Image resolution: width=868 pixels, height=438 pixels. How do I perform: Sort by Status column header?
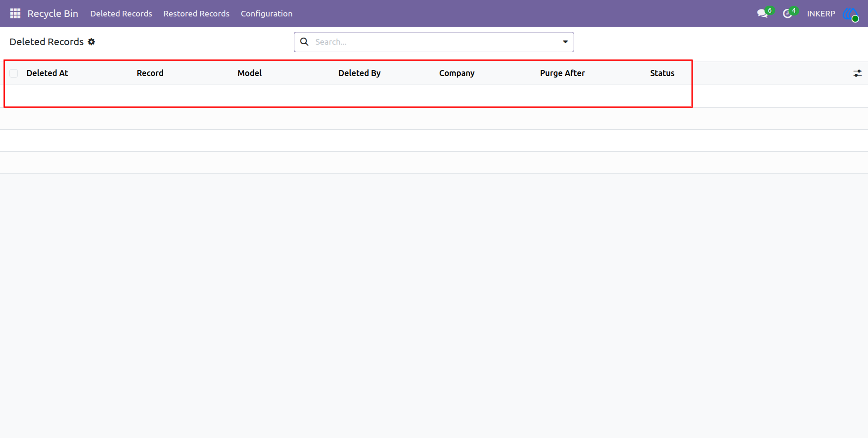click(x=662, y=73)
